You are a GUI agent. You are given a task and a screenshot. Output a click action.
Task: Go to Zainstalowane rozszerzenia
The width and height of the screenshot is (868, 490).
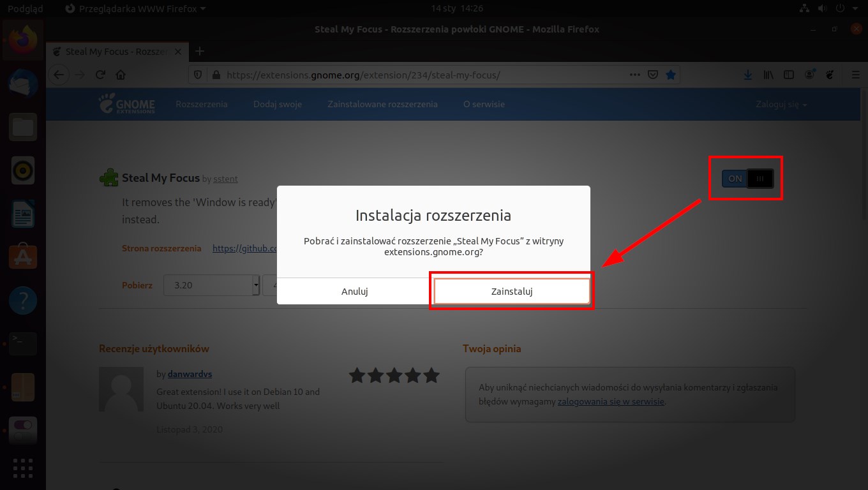pos(382,104)
